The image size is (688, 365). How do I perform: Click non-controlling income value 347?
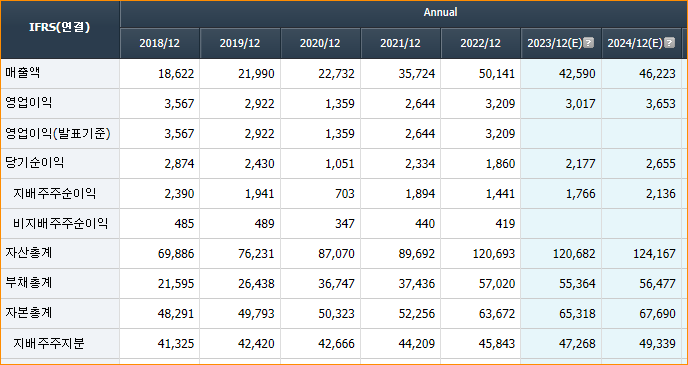[x=345, y=223]
